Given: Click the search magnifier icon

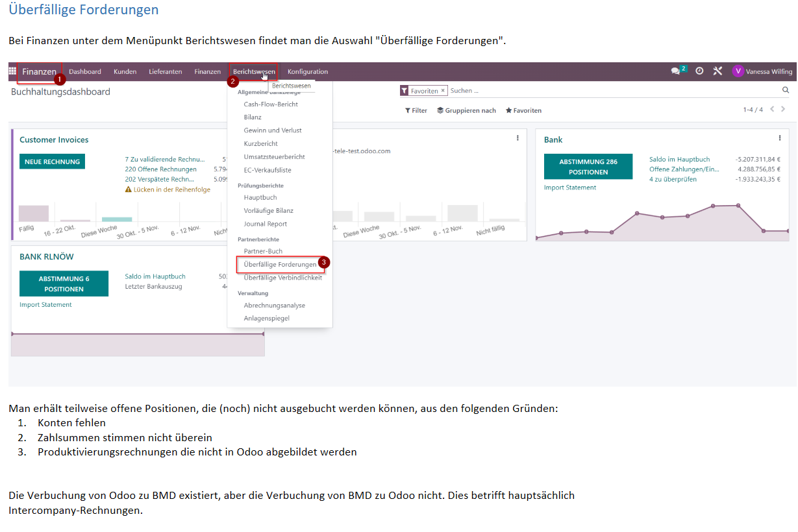Looking at the screenshot, I should click(786, 90).
